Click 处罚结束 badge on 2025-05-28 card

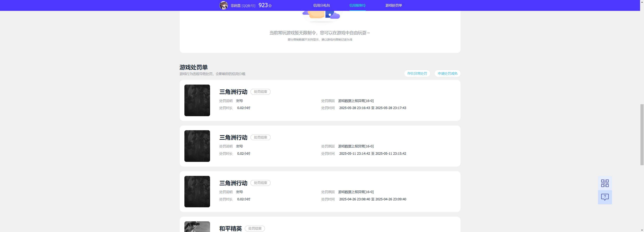[x=260, y=92]
